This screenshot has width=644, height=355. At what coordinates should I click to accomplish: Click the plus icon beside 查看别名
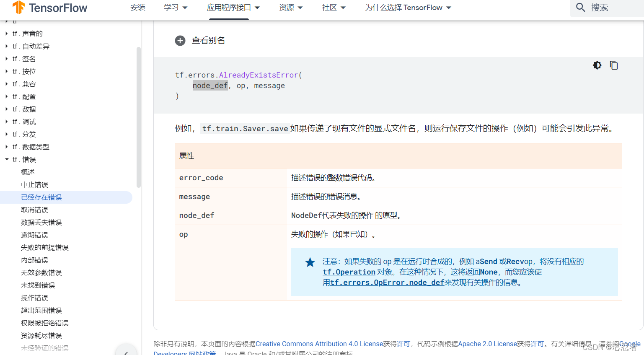tap(180, 41)
